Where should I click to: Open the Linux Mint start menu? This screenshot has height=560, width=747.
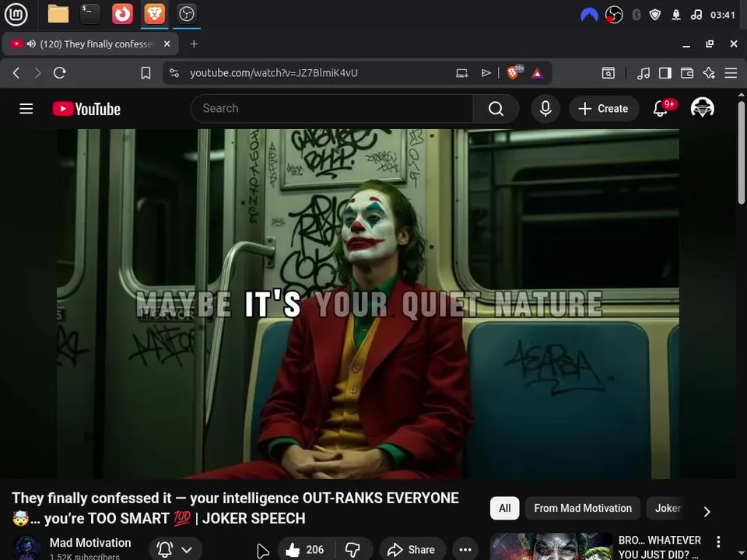tap(16, 14)
